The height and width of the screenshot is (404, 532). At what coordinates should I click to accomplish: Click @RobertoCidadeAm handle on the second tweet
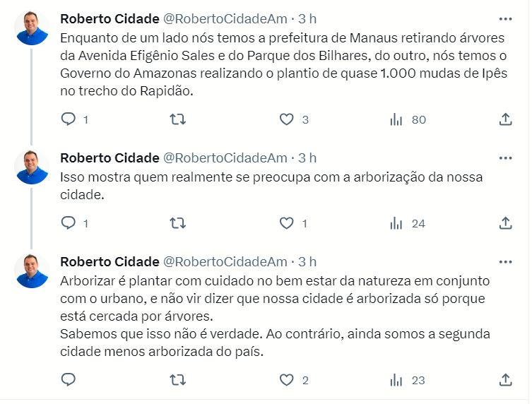(225, 158)
